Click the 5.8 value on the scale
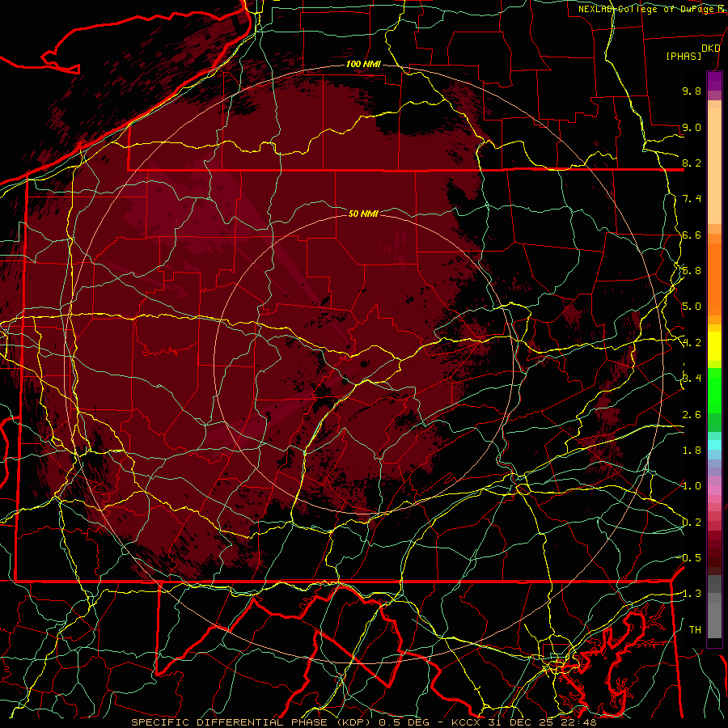 click(x=692, y=271)
